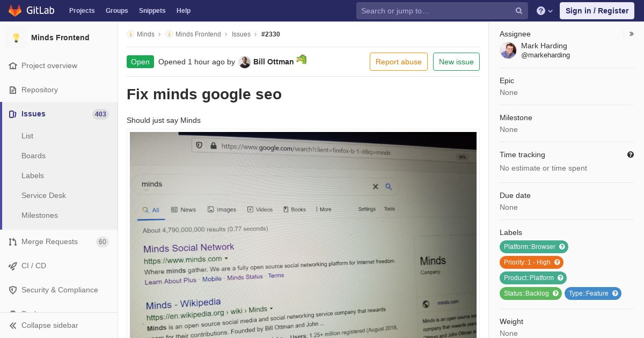Click help icon on Priority::1 - High label
The width and height of the screenshot is (644, 338).
[557, 262]
